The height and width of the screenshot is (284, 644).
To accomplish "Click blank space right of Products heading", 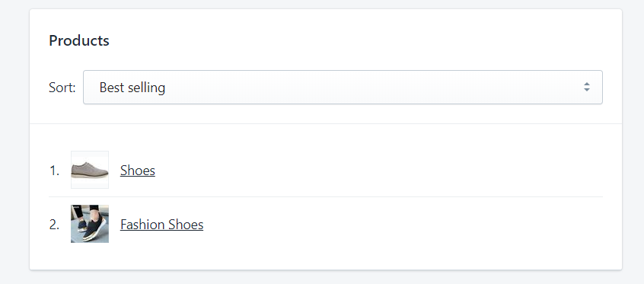I will tap(362, 40).
